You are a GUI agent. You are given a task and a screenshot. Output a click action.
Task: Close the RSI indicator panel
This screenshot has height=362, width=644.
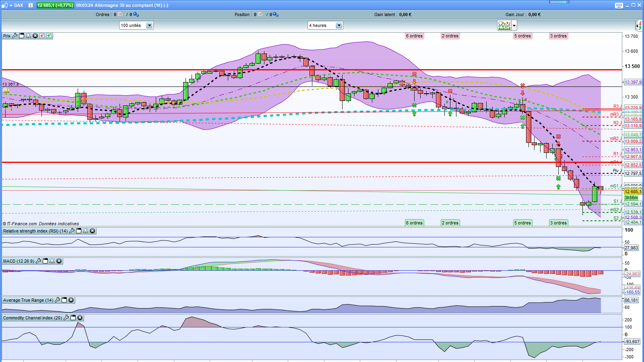point(93,231)
